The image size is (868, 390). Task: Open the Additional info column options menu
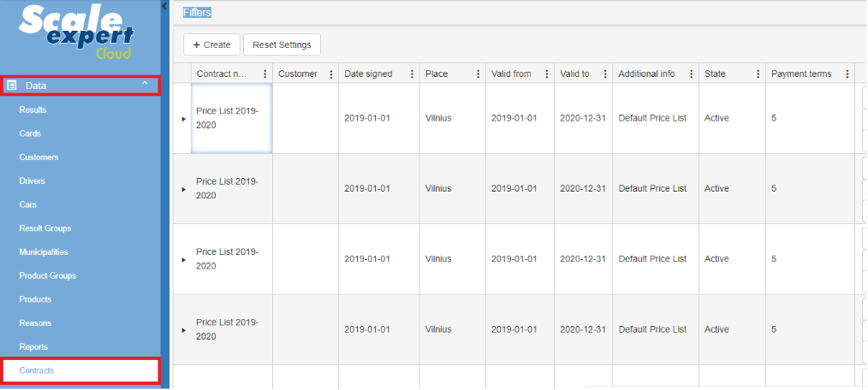691,74
